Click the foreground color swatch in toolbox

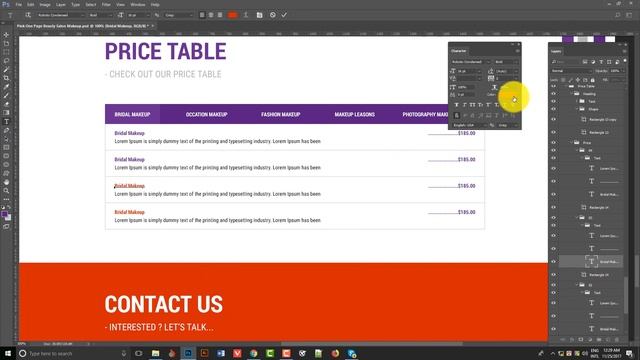coord(4,214)
